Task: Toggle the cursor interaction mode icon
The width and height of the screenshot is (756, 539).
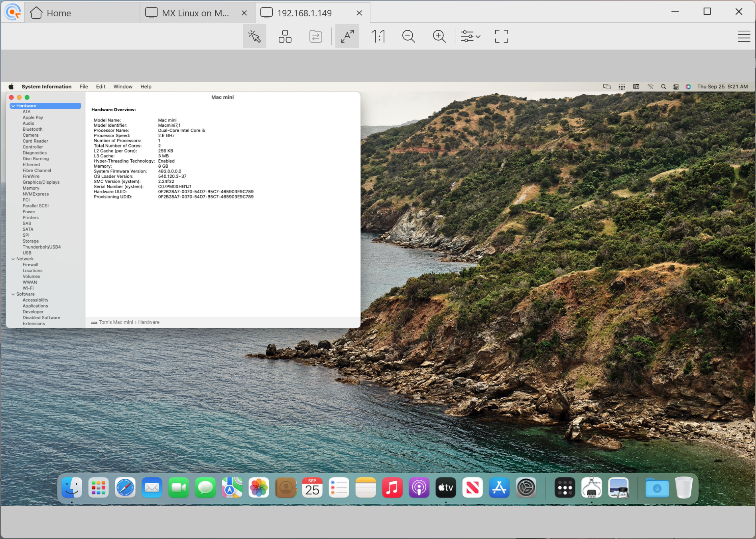Action: point(254,36)
